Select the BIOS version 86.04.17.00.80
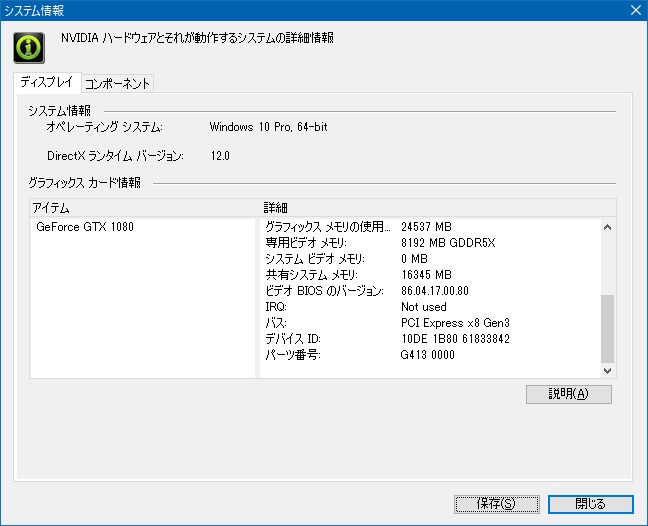The width and height of the screenshot is (648, 526). coord(435,291)
